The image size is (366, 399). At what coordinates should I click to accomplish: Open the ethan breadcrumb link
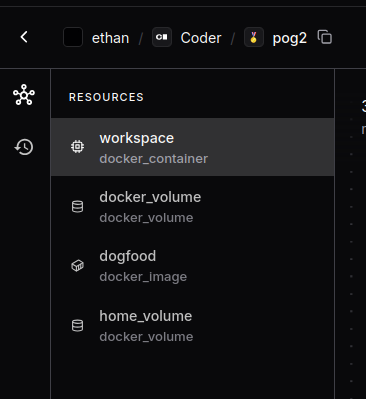(110, 38)
